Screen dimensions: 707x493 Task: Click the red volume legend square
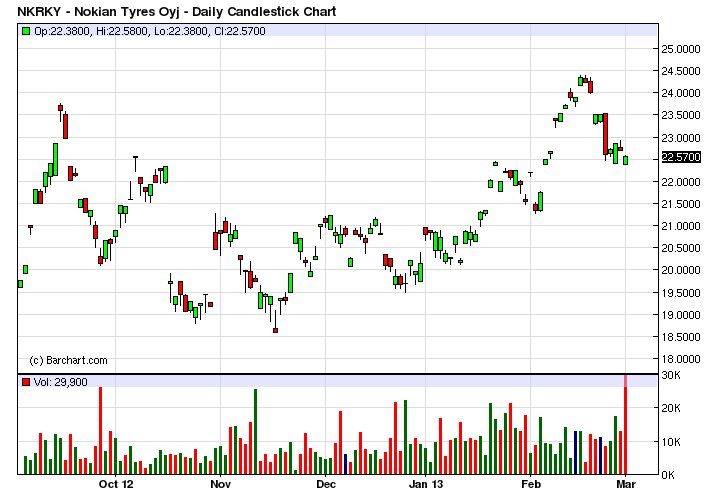26,382
